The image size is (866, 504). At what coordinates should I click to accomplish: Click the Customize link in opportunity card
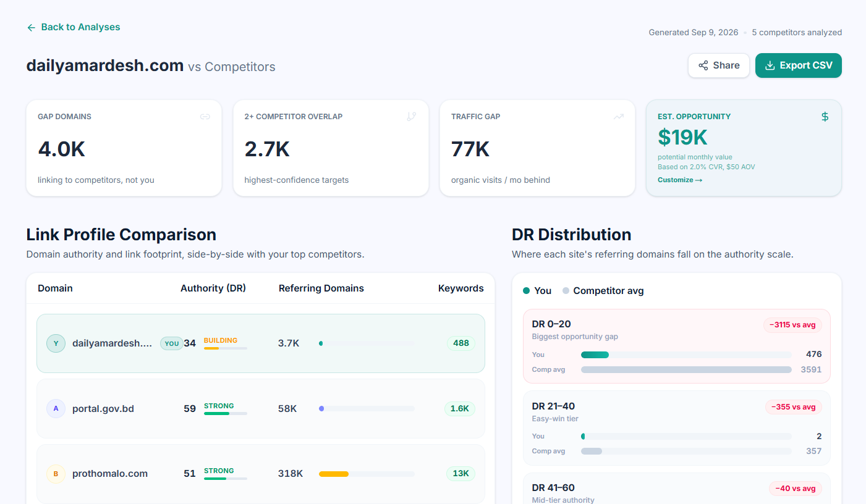680,180
